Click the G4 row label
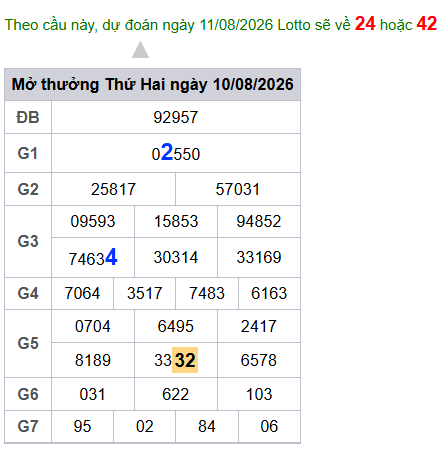This screenshot has width=443, height=450. tap(28, 293)
